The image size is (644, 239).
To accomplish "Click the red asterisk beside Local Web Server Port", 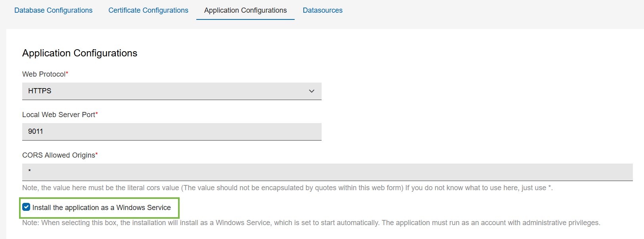I will coord(97,114).
